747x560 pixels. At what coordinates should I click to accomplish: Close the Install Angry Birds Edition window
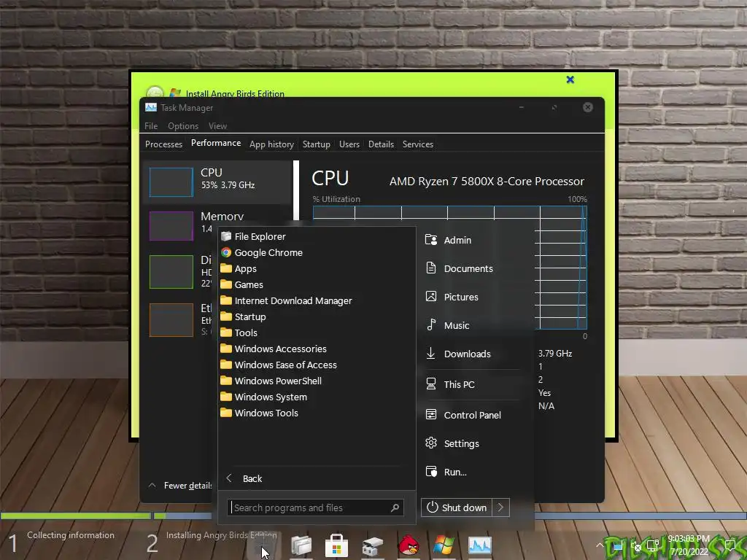tap(570, 79)
